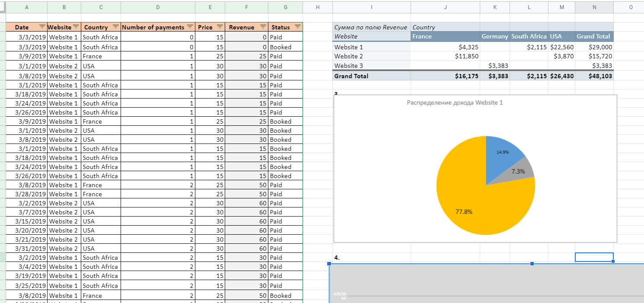Image resolution: width=644 pixels, height=303 pixels.
Task: Click chart title Распределение дохода Website 1
Action: (455, 102)
